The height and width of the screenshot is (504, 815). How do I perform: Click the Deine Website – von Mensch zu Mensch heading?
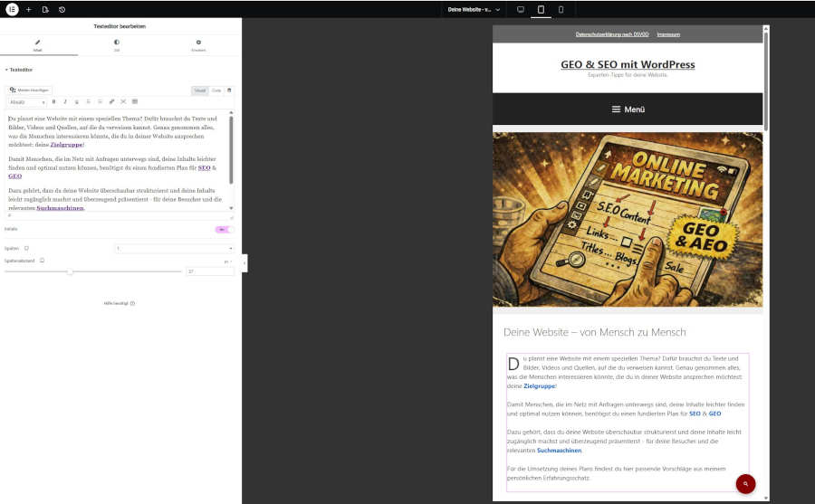(595, 332)
